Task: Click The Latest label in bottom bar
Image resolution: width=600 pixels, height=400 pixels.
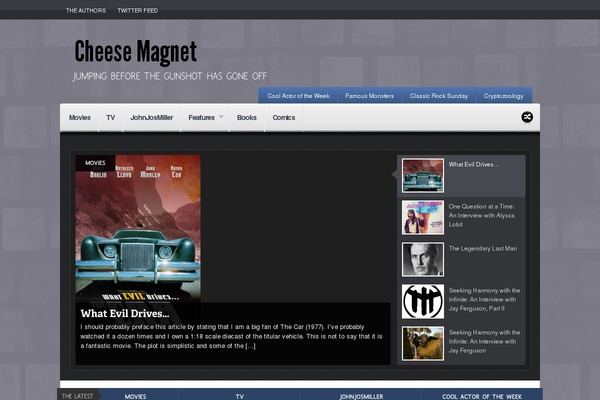Action: coord(77,396)
